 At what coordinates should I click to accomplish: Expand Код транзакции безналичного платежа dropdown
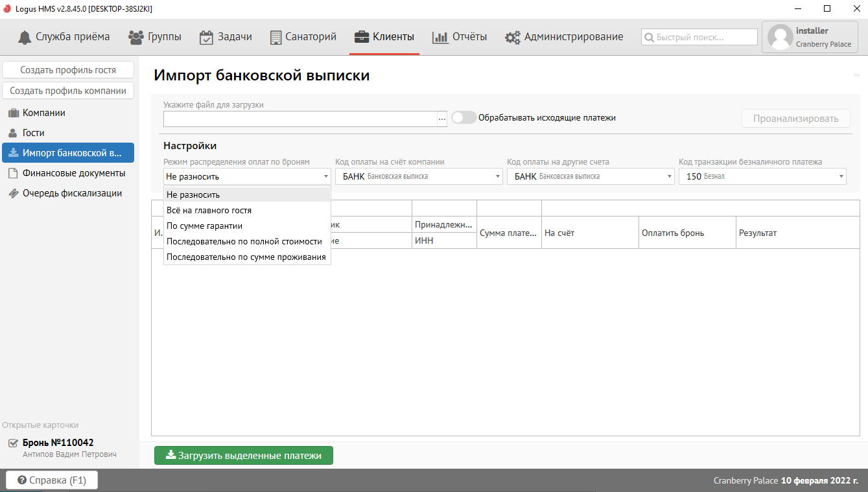762,176
